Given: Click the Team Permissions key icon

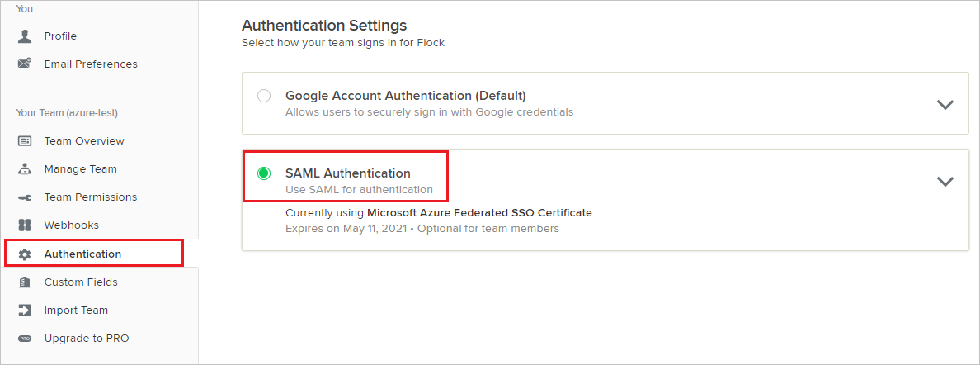Looking at the screenshot, I should [25, 197].
